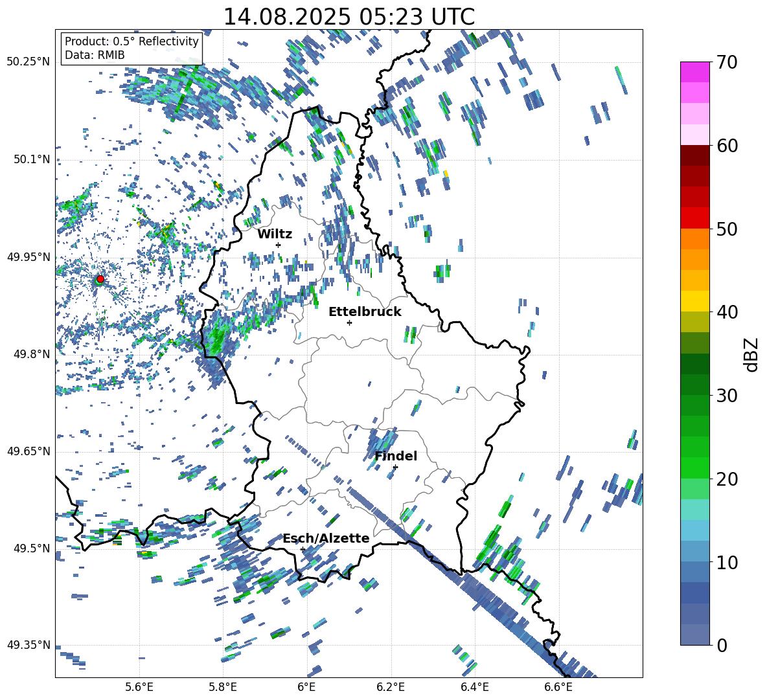Click the Wiltz city label
The image size is (767, 700).
point(275,234)
